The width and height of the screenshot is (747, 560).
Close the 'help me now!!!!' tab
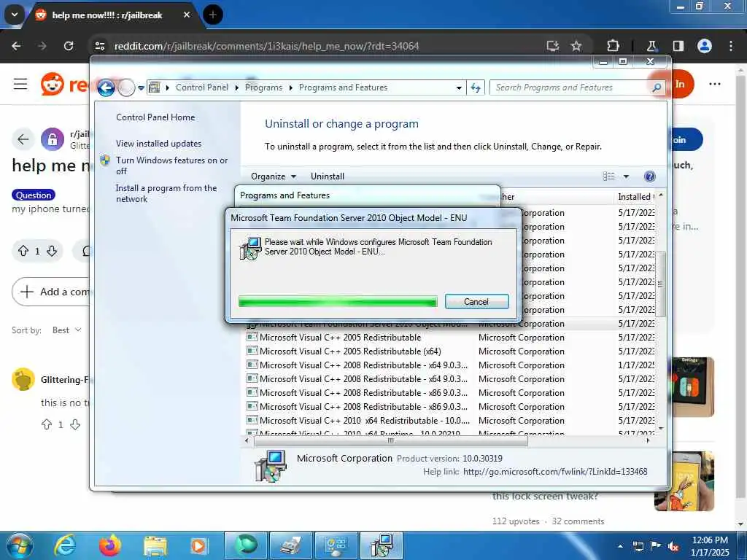[x=187, y=15]
